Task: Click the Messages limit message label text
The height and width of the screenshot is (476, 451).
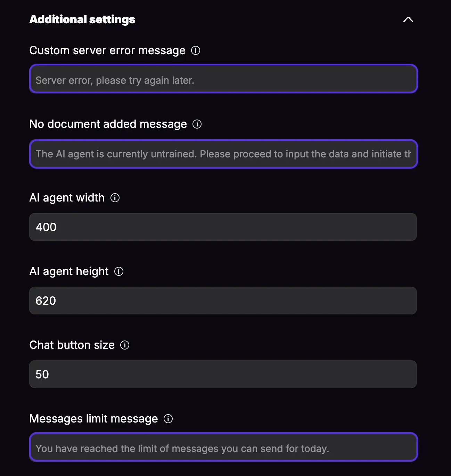Action: 94,419
